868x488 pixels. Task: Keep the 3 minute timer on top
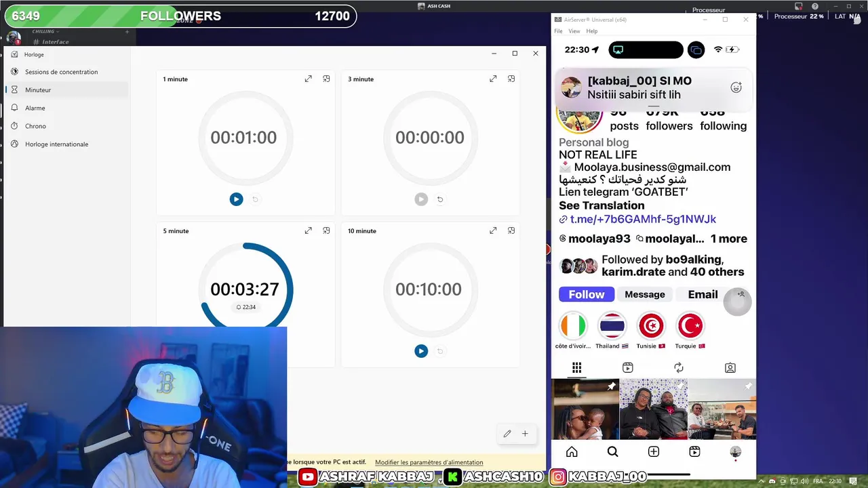tap(511, 79)
